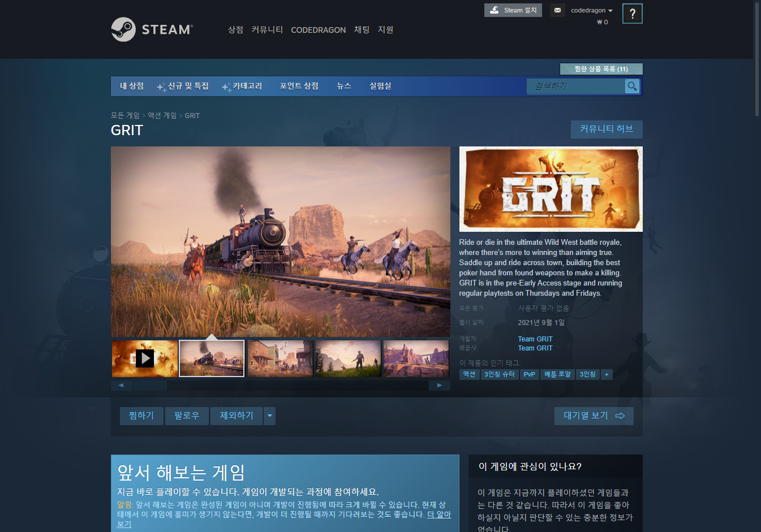Click the 대기열 보기 queue button
The width and height of the screenshot is (761, 532).
click(594, 416)
